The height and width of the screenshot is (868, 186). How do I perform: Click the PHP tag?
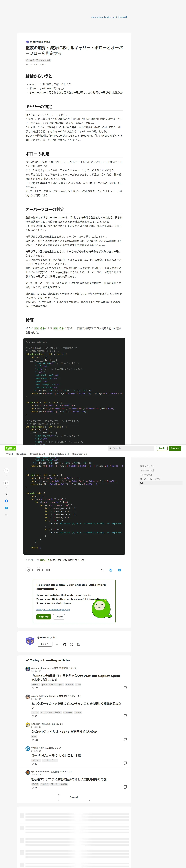pos(34,737)
